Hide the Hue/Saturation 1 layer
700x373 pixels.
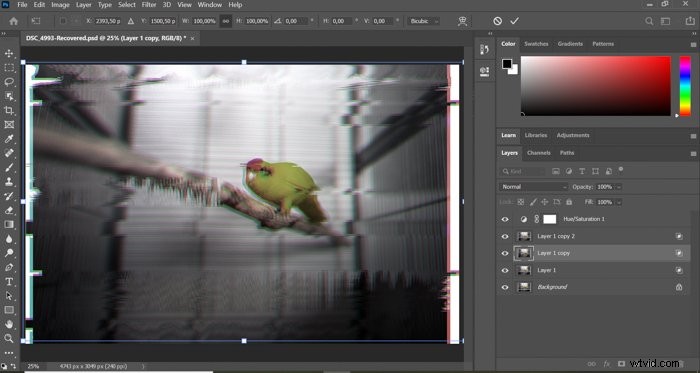point(505,219)
